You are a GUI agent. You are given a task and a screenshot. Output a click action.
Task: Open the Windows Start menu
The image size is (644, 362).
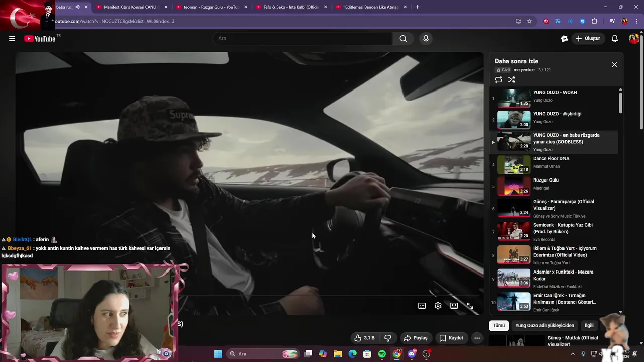click(218, 354)
